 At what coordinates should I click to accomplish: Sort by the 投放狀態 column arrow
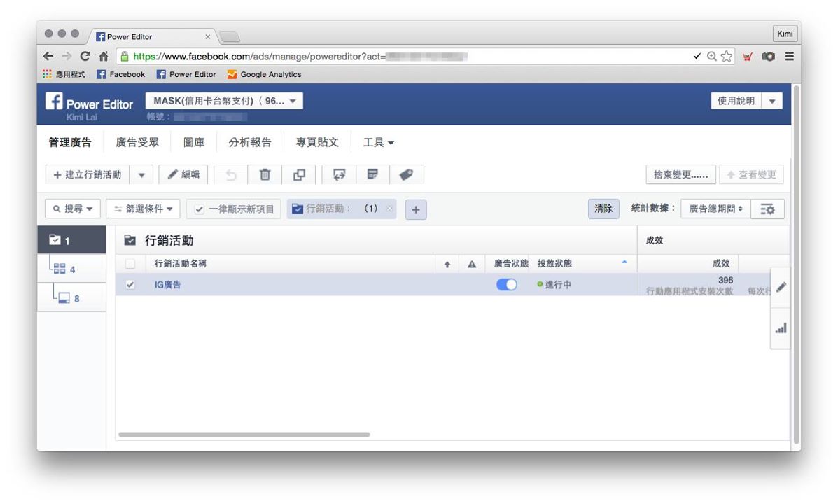point(624,262)
